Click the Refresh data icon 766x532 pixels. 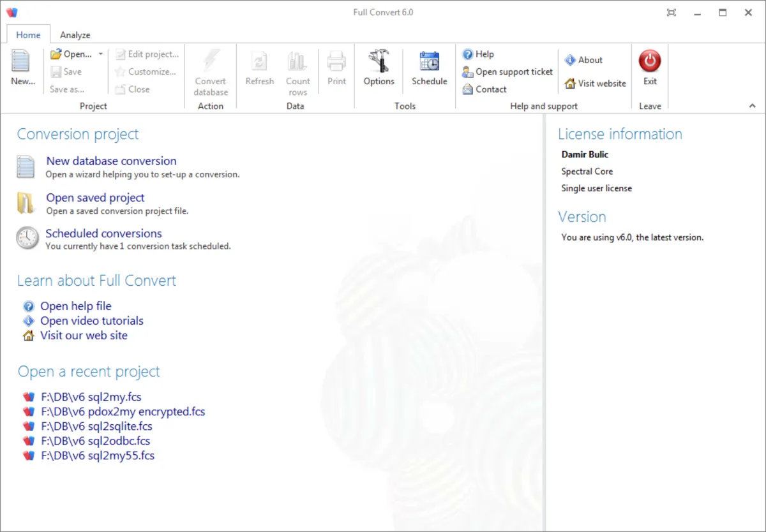(260, 61)
